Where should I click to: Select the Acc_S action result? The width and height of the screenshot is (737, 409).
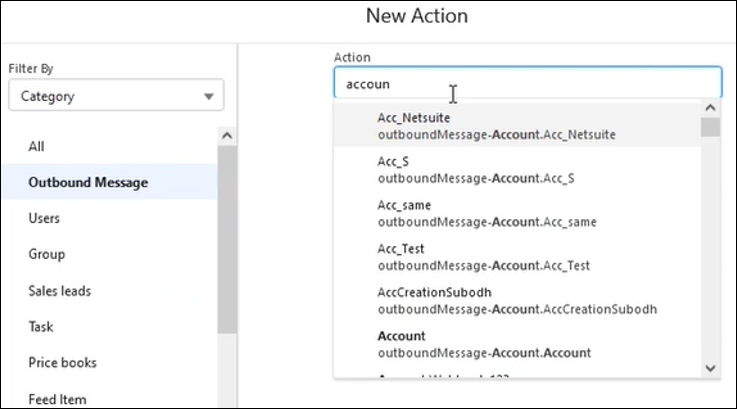[x=475, y=169]
